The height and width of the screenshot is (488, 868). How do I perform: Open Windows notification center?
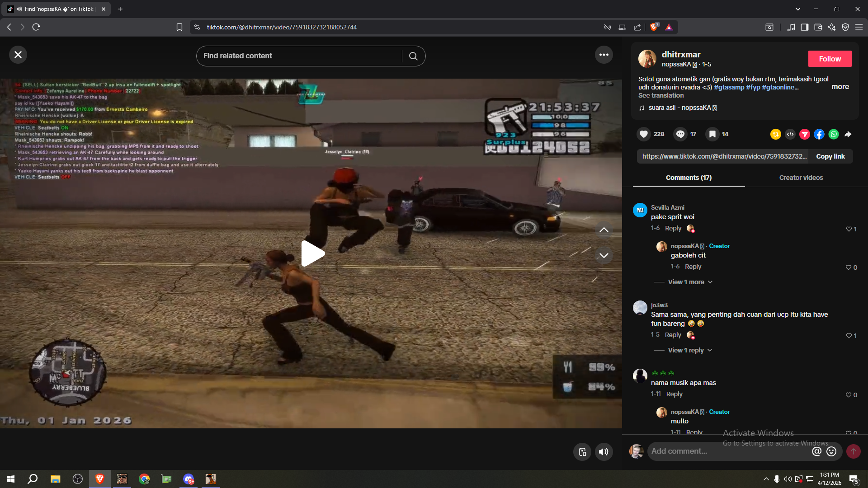click(854, 479)
